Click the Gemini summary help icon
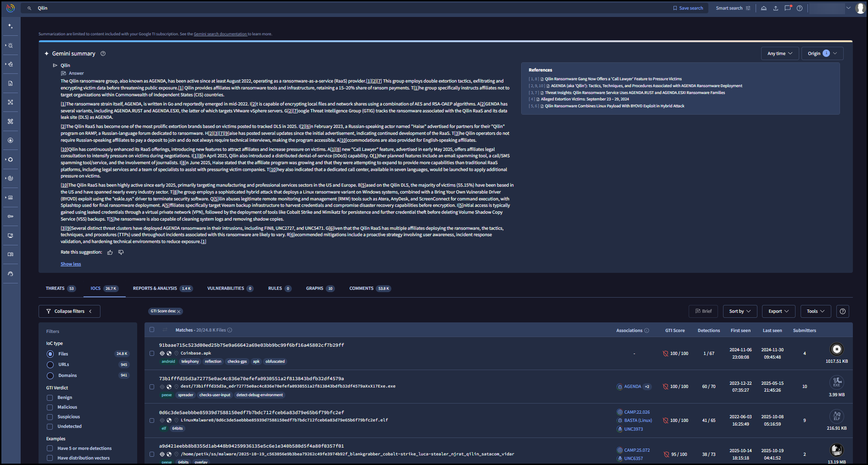The height and width of the screenshot is (465, 868). pos(103,54)
